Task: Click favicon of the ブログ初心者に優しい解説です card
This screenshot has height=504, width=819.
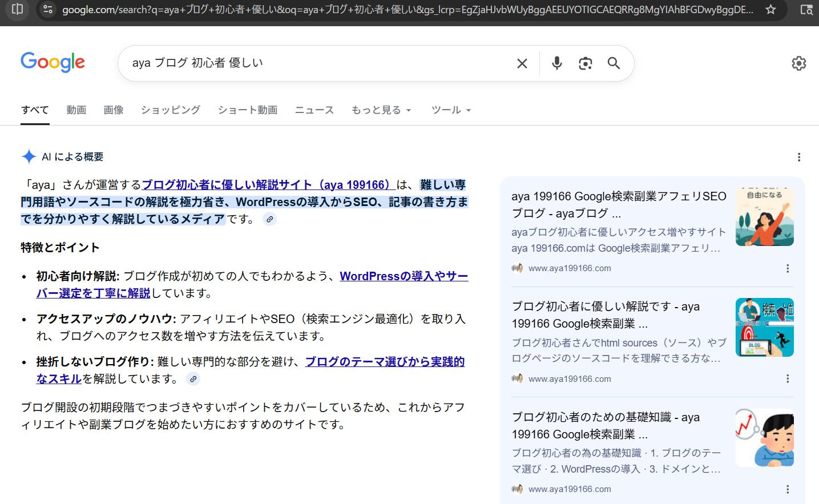Action: click(517, 378)
